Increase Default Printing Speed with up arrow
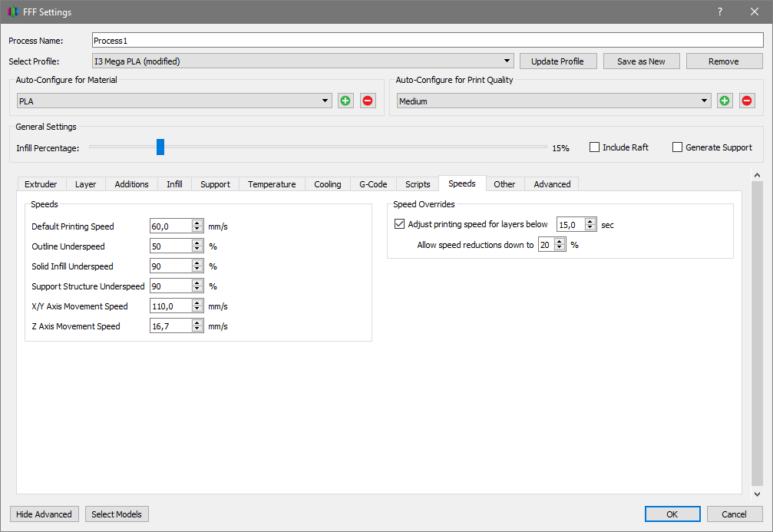This screenshot has width=773, height=532. pos(197,223)
